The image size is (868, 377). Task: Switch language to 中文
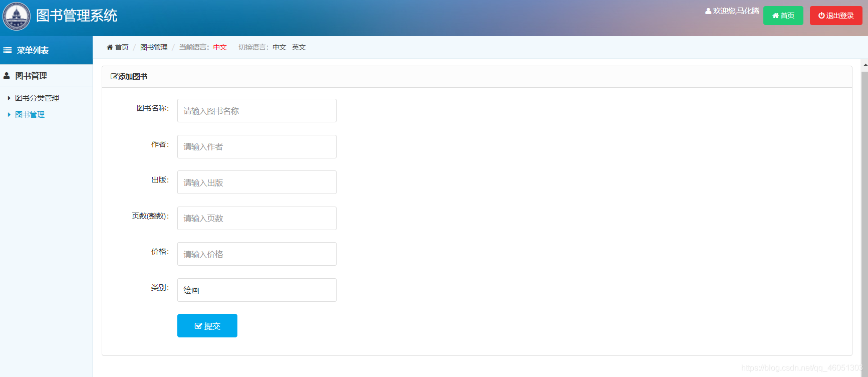(279, 47)
